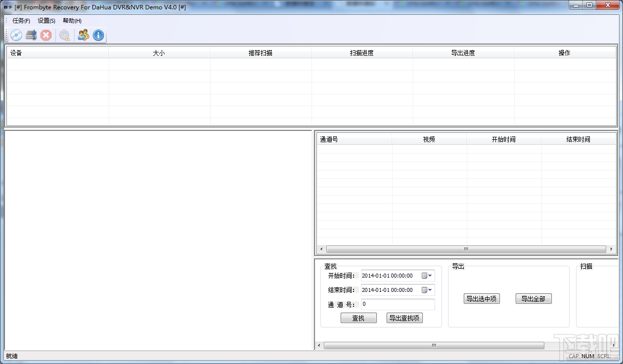
Task: Click the video list scroll right arrow
Action: (612, 249)
